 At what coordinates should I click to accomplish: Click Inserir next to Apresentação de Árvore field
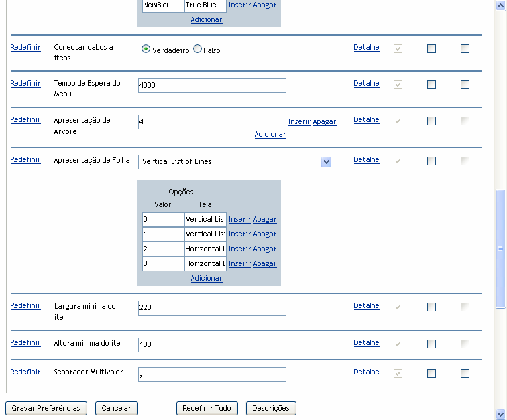[x=299, y=122]
